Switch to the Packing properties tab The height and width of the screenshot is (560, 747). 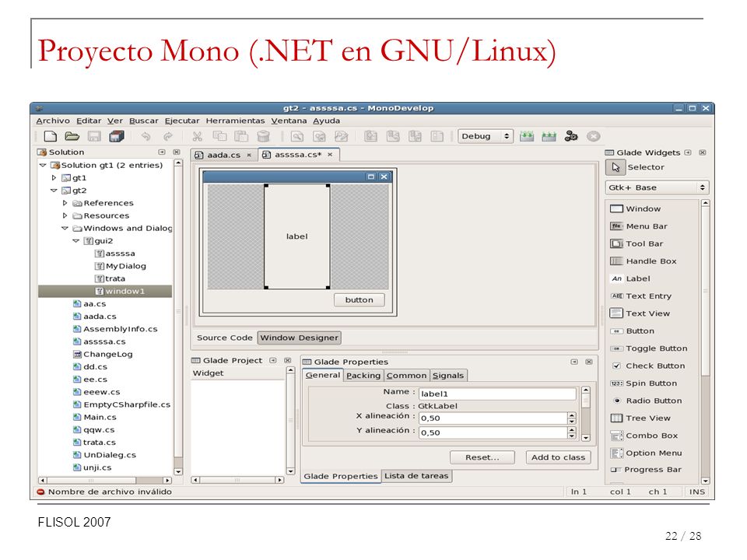click(363, 375)
